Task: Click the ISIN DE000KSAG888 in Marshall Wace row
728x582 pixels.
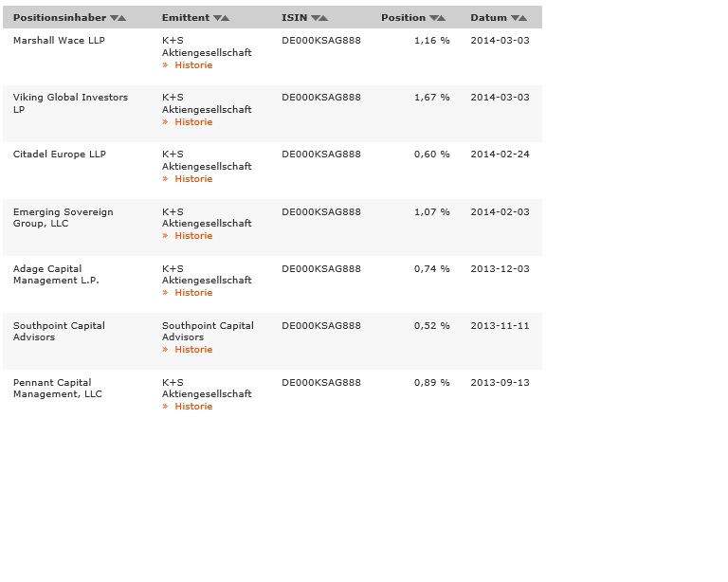Action: click(321, 41)
